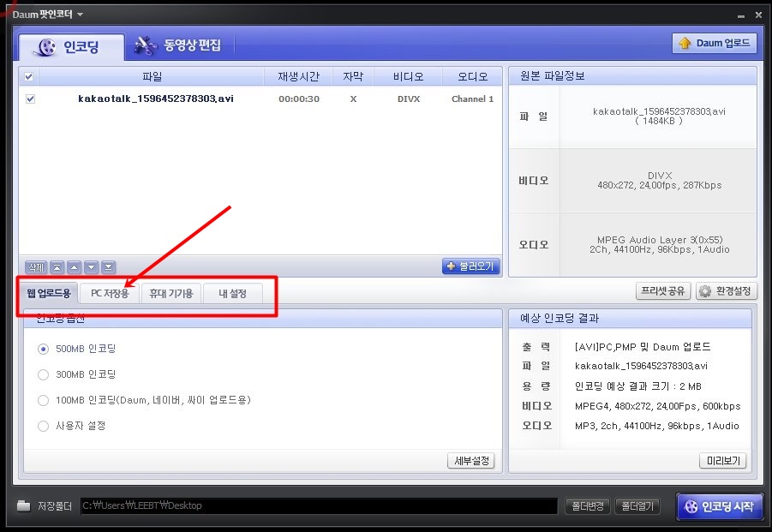Click the 삭제 delete button

tap(36, 267)
